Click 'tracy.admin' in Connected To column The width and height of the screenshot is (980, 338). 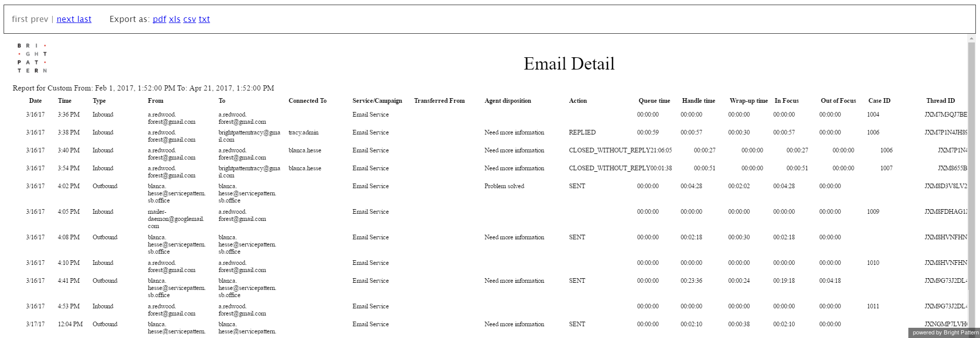303,132
